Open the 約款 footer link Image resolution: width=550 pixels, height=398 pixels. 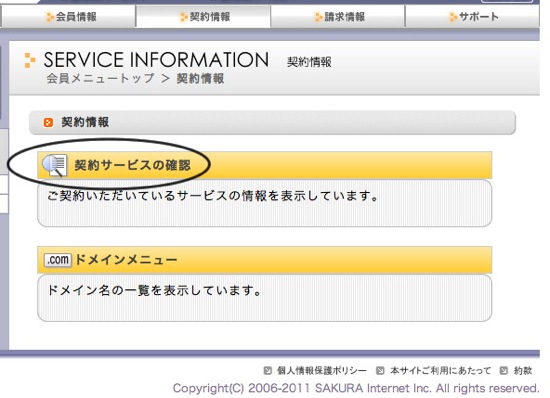pos(523,370)
